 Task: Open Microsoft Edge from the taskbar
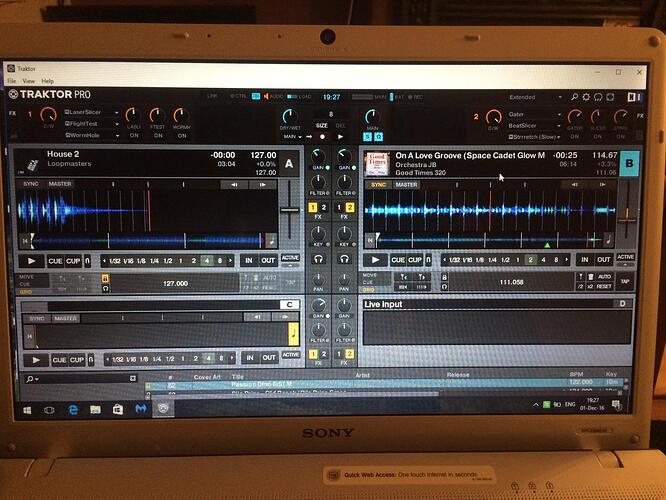coord(73,410)
